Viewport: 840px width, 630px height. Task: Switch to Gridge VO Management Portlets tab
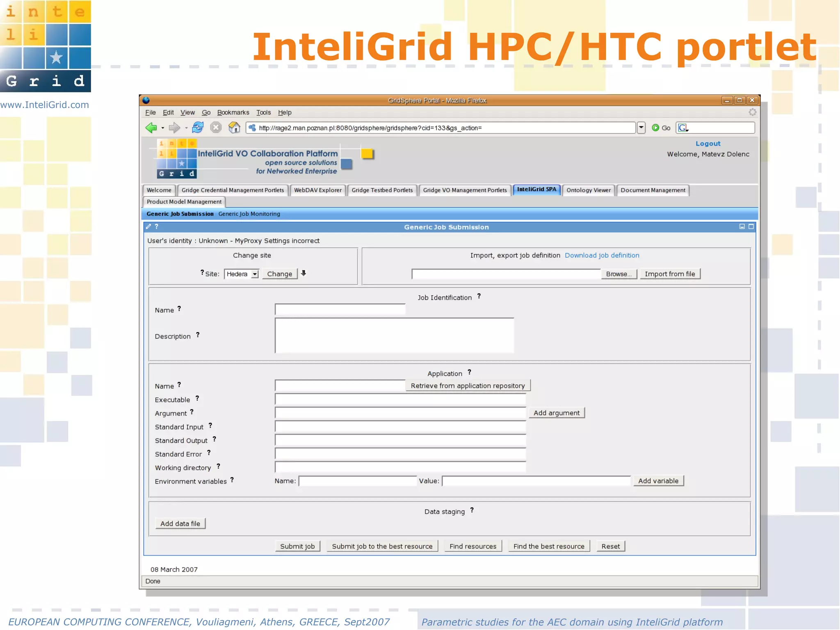tap(465, 190)
